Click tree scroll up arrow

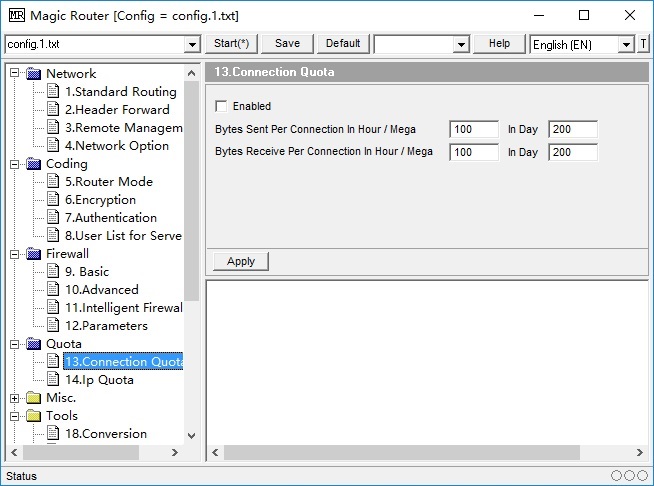tap(191, 74)
